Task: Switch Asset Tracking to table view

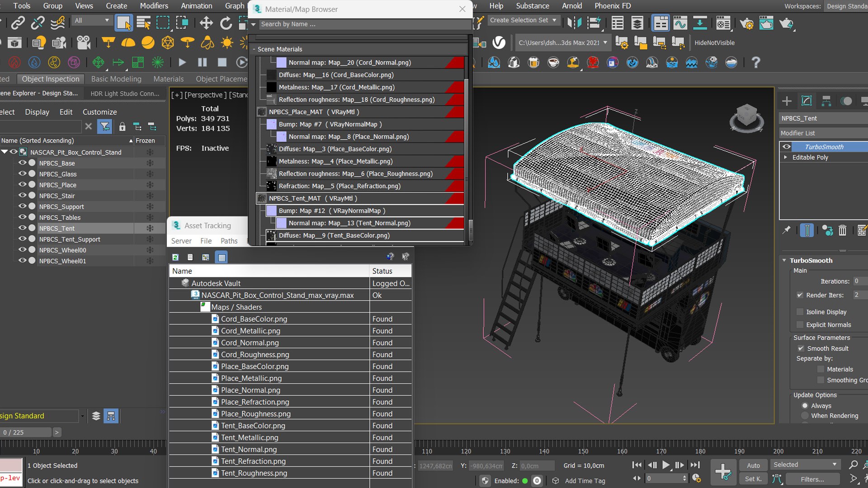Action: [x=222, y=257]
